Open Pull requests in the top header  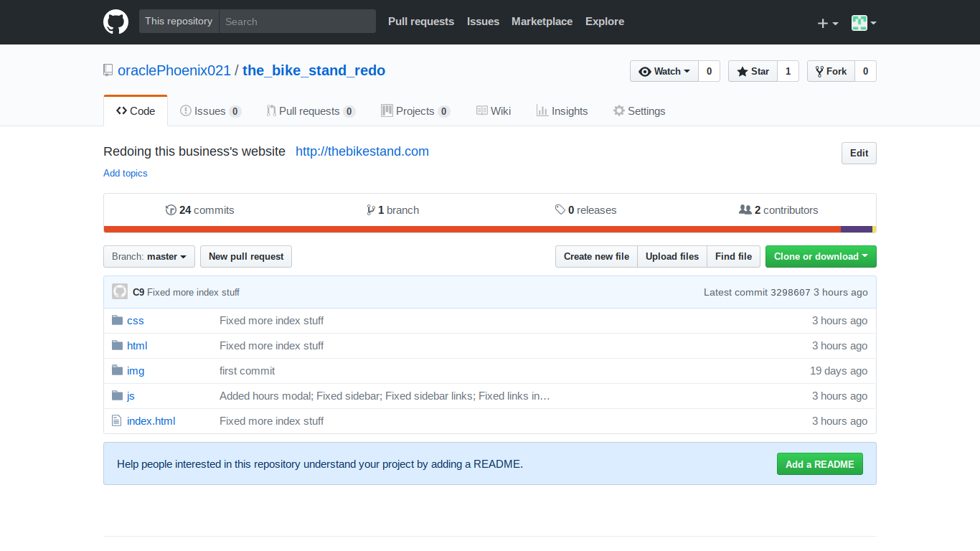click(421, 22)
